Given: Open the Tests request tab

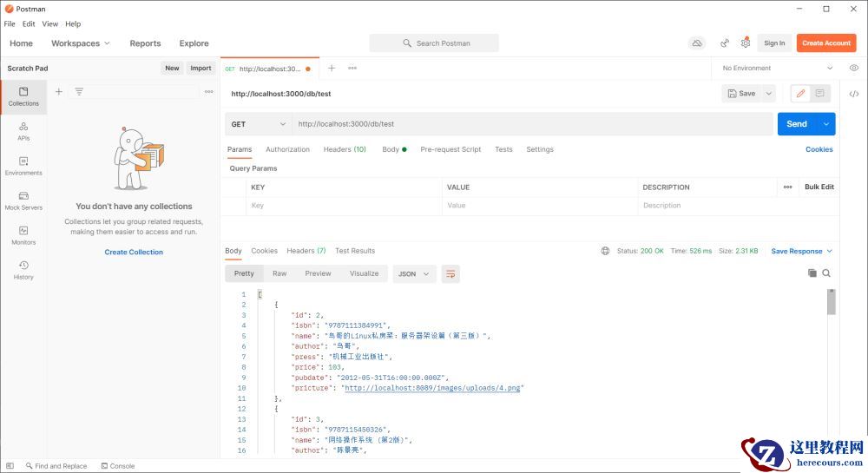Looking at the screenshot, I should click(x=503, y=149).
